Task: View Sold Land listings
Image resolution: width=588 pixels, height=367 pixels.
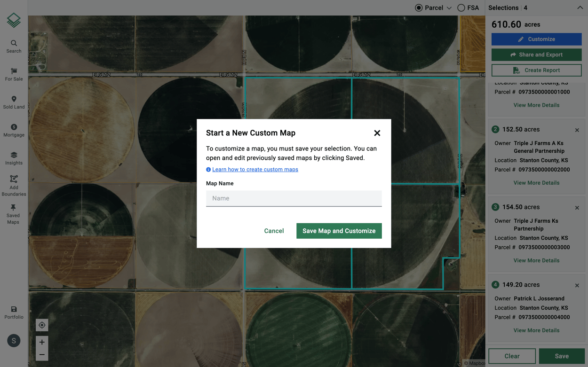Action: pyautogui.click(x=14, y=102)
